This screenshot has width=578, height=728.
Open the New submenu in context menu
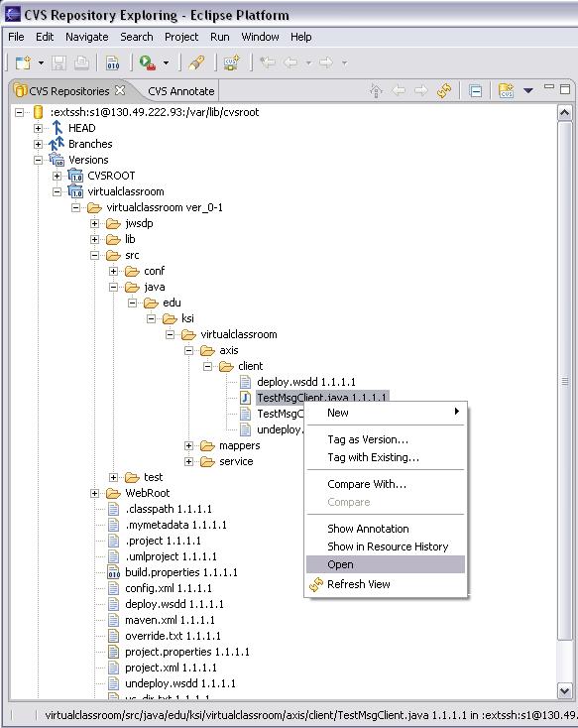(x=386, y=413)
